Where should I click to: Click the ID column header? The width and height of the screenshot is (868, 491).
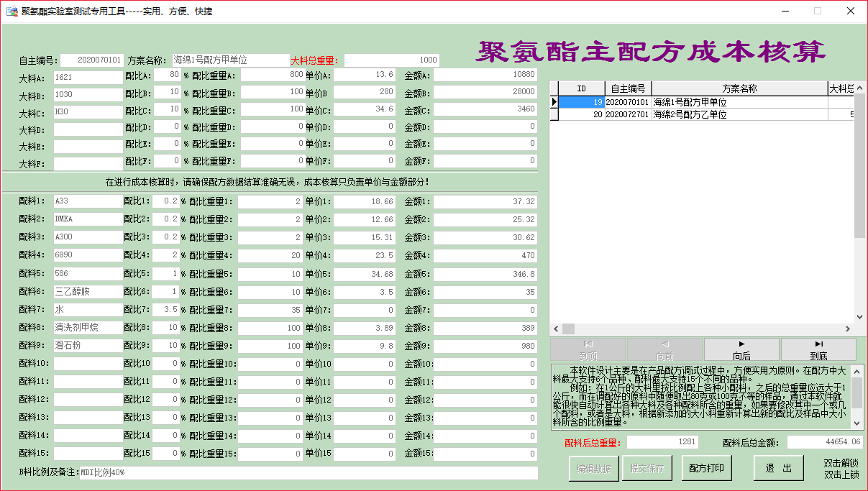[581, 88]
